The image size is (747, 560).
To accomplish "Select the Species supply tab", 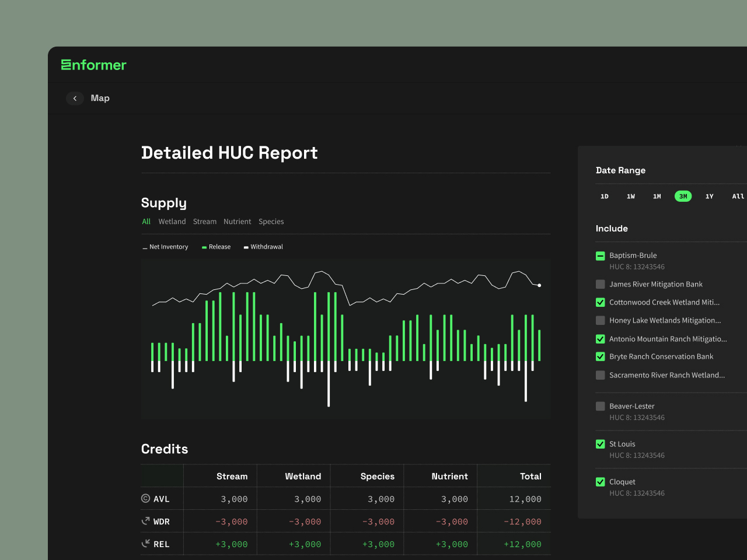I will pyautogui.click(x=271, y=222).
